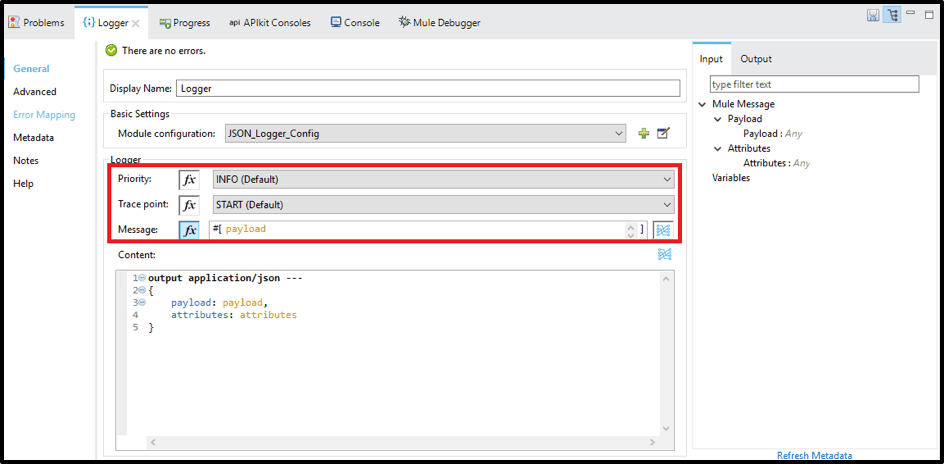
Task: Click the Content section's DataWeave map icon
Action: pyautogui.click(x=664, y=255)
